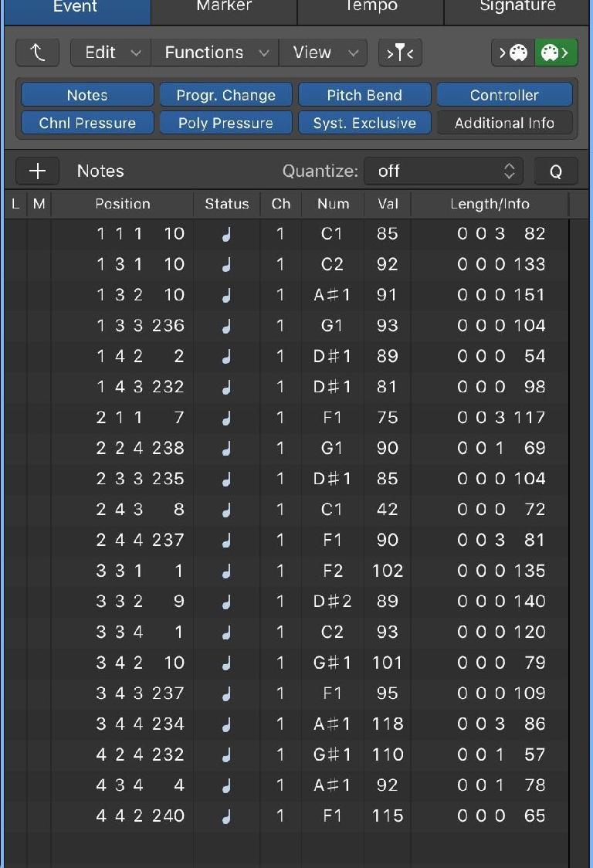This screenshot has height=868, width=593.
Task: Click the plus button to add event
Action: coord(37,171)
